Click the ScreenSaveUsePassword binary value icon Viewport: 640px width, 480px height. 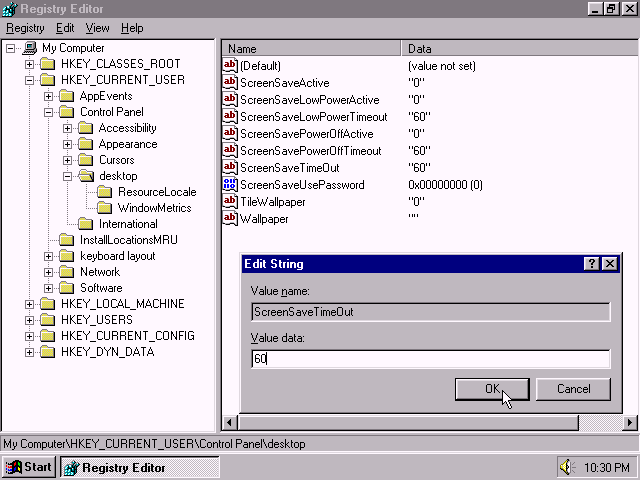click(230, 185)
